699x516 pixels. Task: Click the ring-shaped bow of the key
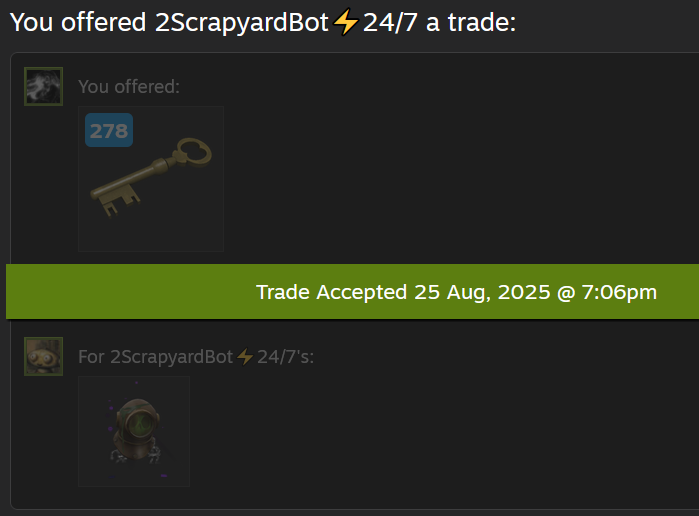click(193, 152)
